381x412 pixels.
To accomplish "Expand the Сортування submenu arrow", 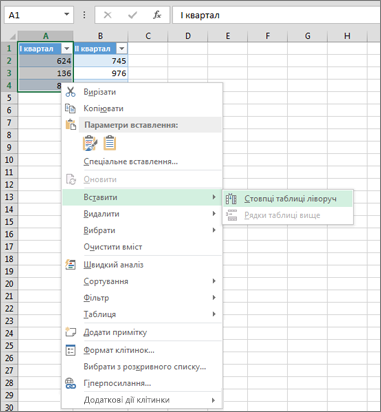I will [x=214, y=281].
